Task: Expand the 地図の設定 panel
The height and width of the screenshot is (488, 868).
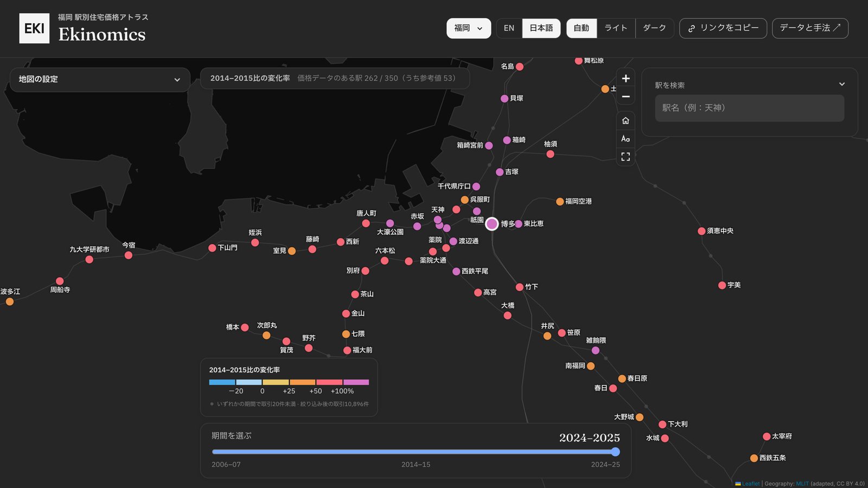Action: pos(100,79)
